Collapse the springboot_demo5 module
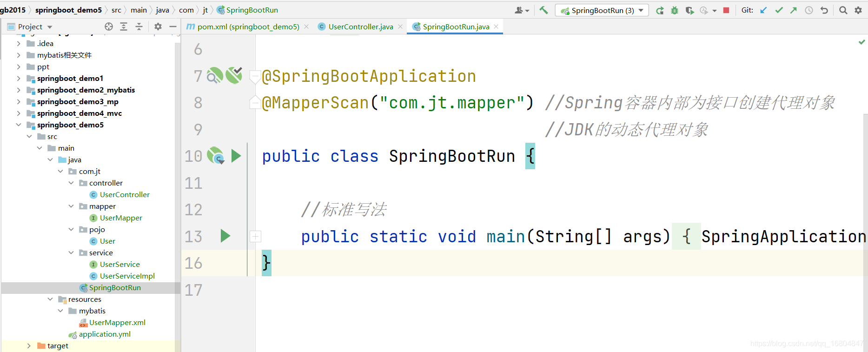 [19, 125]
